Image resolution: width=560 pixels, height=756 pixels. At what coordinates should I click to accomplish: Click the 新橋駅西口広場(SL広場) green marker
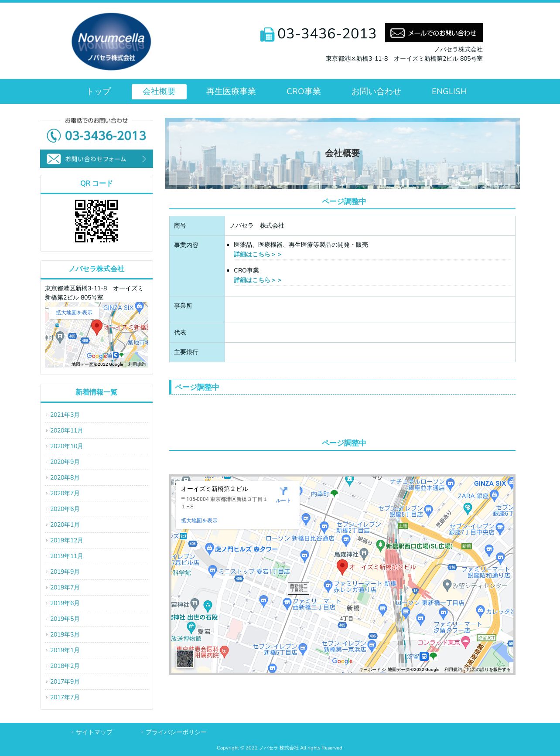pos(380,545)
